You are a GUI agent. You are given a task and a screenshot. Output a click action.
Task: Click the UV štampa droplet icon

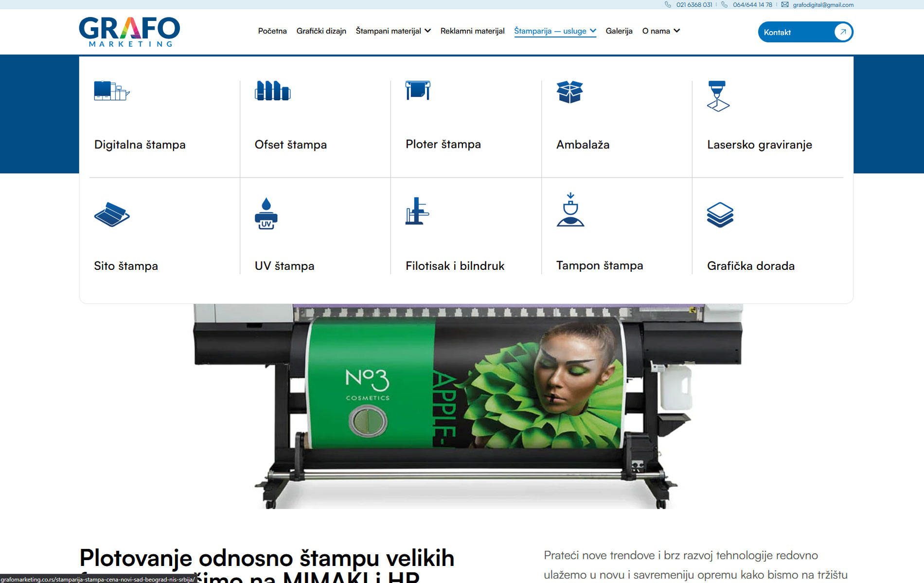pyautogui.click(x=266, y=213)
